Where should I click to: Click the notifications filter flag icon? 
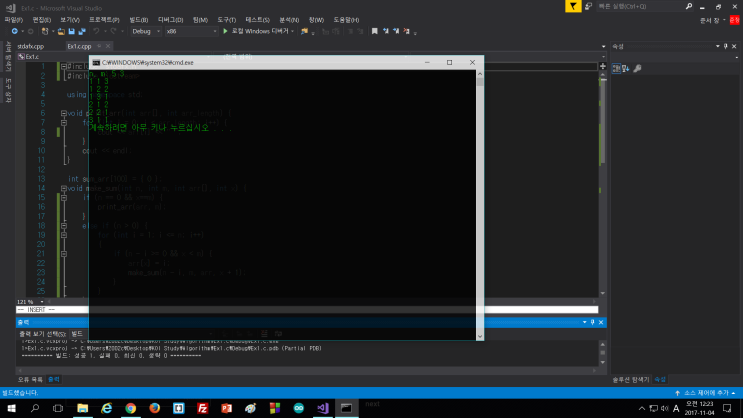coord(573,6)
